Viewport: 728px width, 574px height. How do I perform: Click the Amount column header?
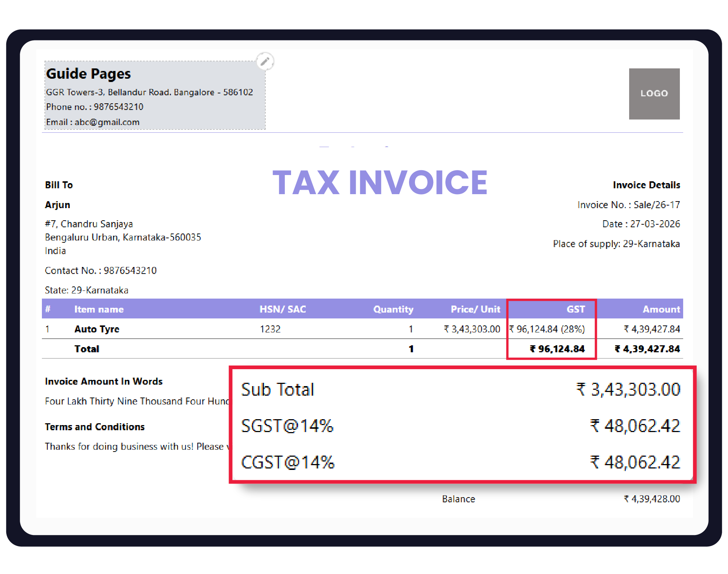click(661, 309)
